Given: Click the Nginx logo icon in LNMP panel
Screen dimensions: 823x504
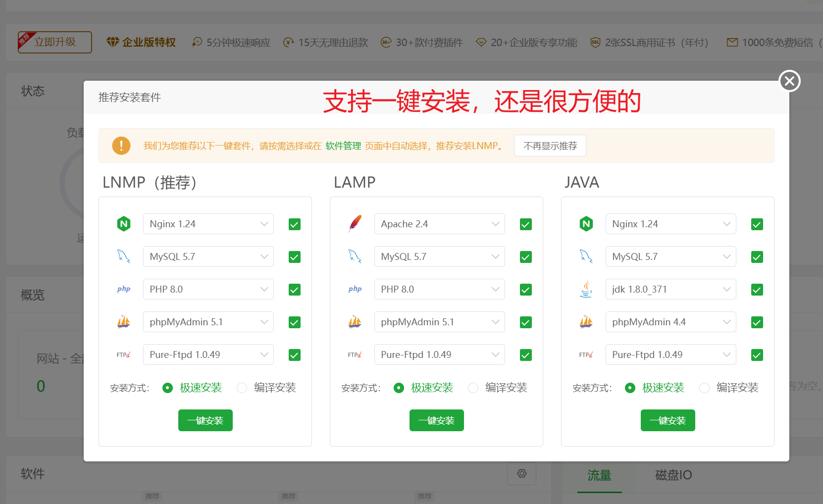Looking at the screenshot, I should pos(124,224).
